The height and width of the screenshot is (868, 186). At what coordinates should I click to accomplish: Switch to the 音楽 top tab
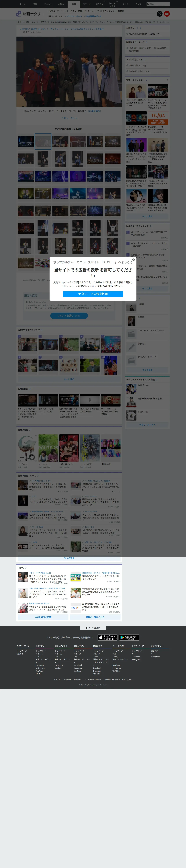tap(35, 4)
